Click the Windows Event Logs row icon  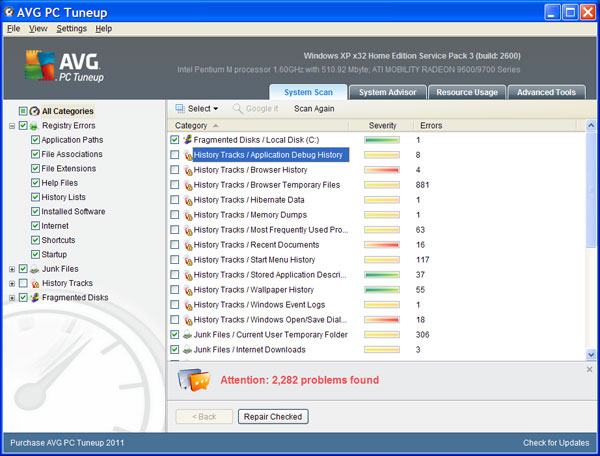(x=188, y=305)
